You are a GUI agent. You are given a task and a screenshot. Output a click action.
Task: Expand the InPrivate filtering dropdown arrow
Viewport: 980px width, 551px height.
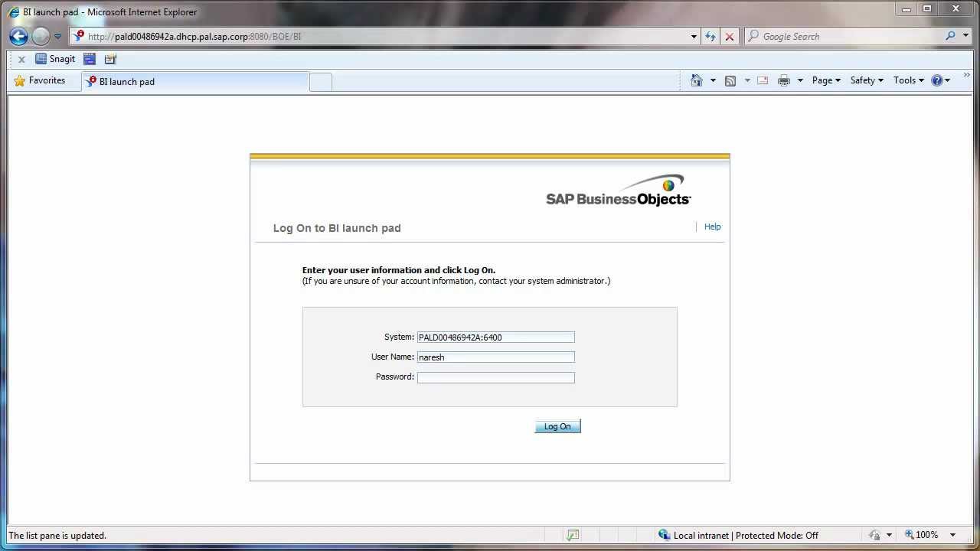pyautogui.click(x=889, y=536)
